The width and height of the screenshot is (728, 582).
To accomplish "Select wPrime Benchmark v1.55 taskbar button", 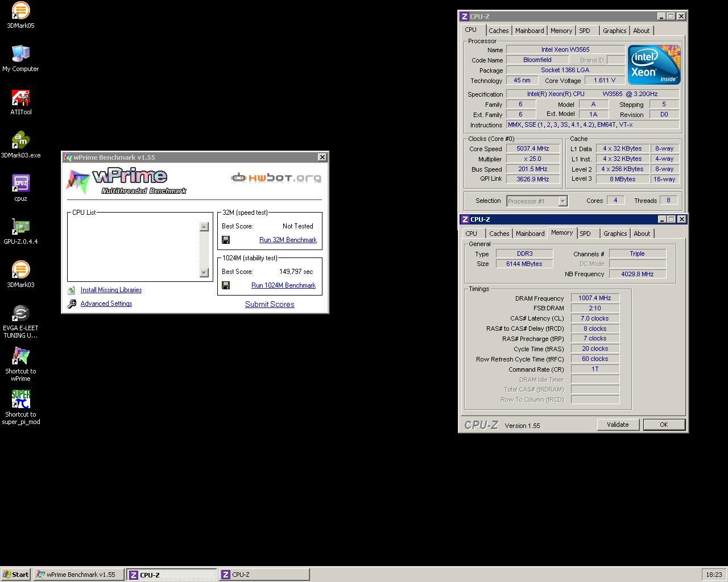I will pyautogui.click(x=78, y=575).
